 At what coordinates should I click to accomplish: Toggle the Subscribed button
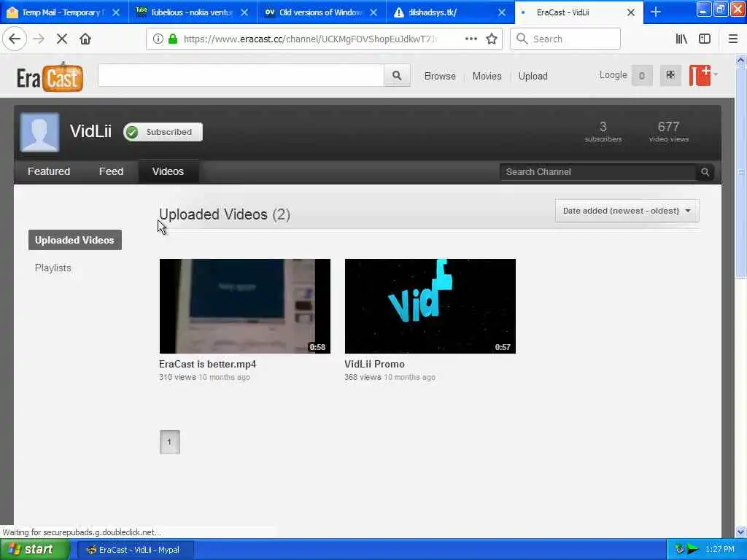[163, 132]
